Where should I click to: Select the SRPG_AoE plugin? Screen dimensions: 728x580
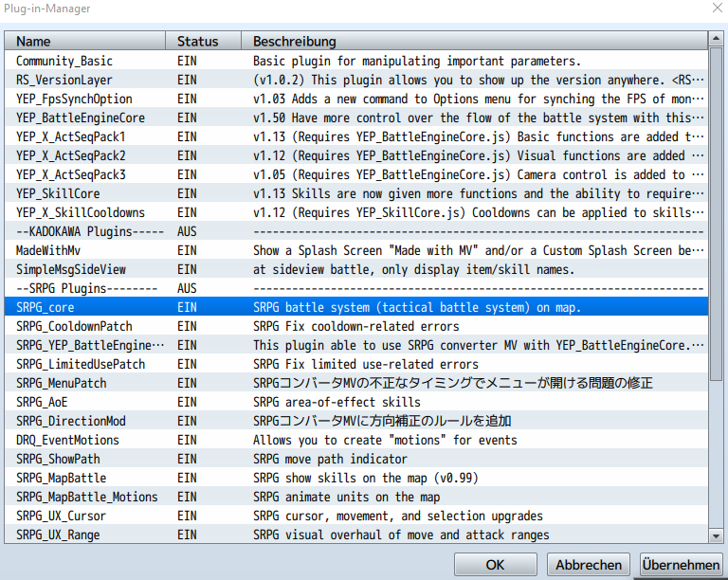[356, 402]
